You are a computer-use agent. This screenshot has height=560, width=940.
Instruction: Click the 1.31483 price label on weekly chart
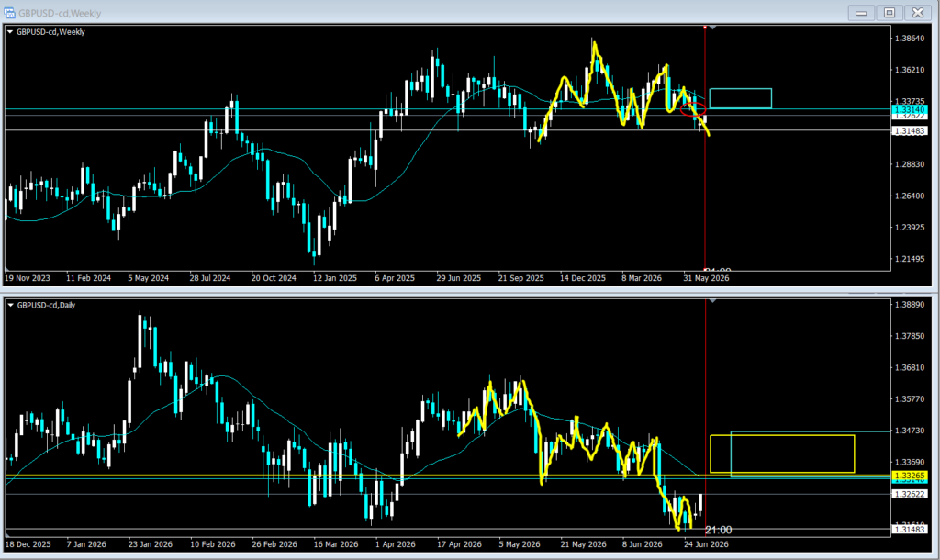(x=909, y=130)
